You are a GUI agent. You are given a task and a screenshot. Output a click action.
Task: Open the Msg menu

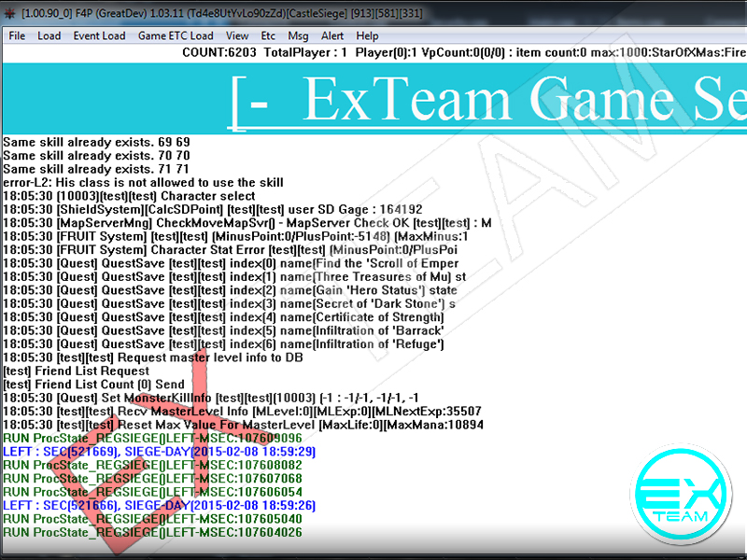coord(298,35)
